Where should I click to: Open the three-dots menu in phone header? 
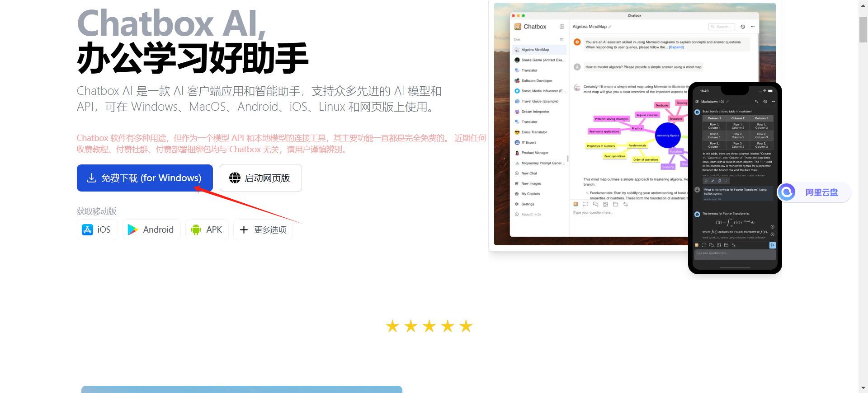coord(773,102)
